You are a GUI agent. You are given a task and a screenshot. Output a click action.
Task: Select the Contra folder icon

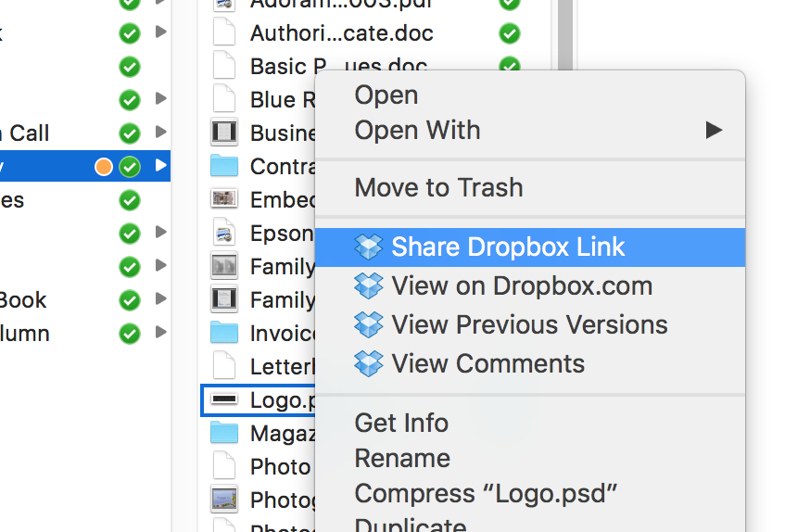coord(224,165)
